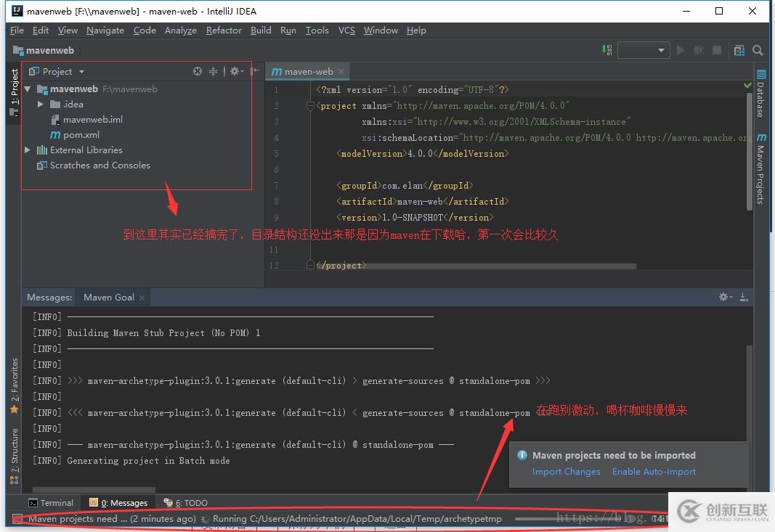
Task: Collapse all nodes via Project panel icon
Action: pyautogui.click(x=214, y=71)
